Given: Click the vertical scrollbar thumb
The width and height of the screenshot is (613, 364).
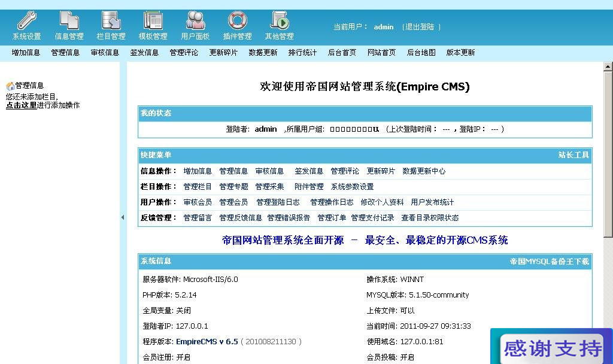Looking at the screenshot, I should [x=608, y=154].
